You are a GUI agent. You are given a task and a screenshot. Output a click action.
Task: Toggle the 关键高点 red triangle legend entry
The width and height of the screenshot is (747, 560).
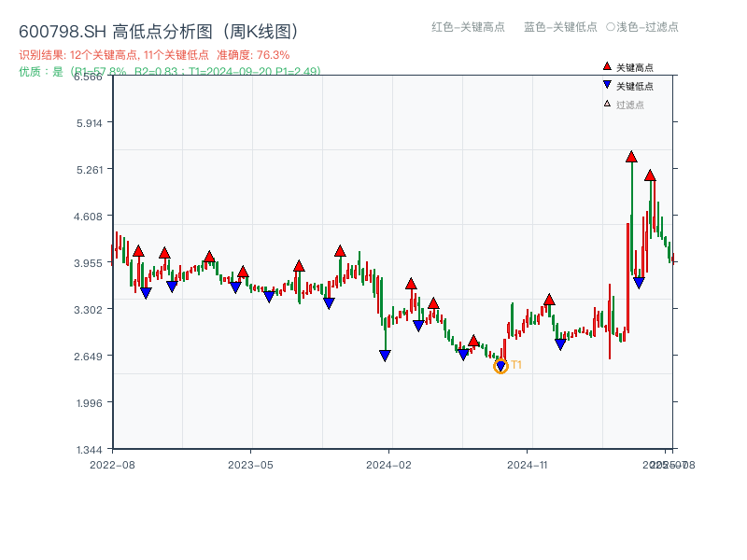click(x=627, y=67)
